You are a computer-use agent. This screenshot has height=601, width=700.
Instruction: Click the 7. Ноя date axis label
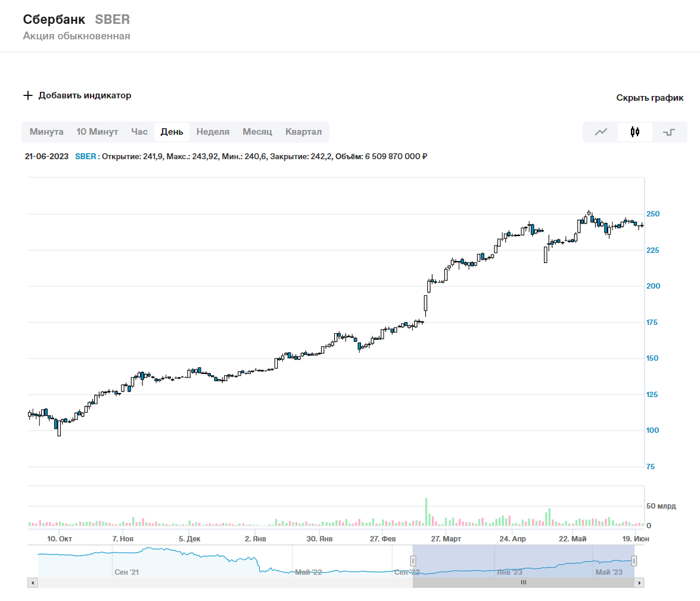pos(123,539)
